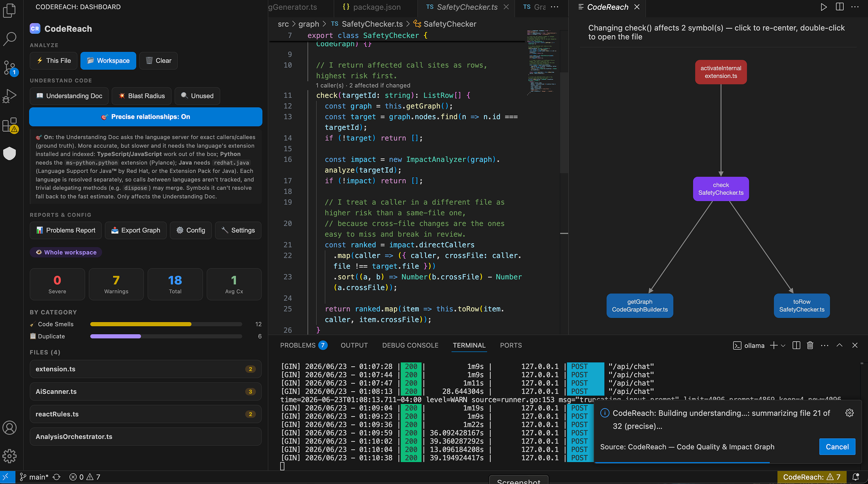Open the PORTS panel tab
Viewport: 868px width, 484px height.
511,345
